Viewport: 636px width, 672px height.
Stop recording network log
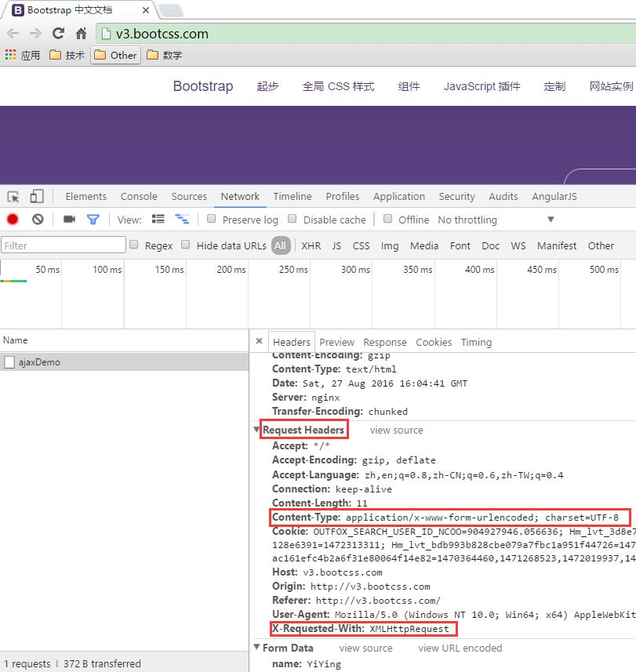point(13,220)
